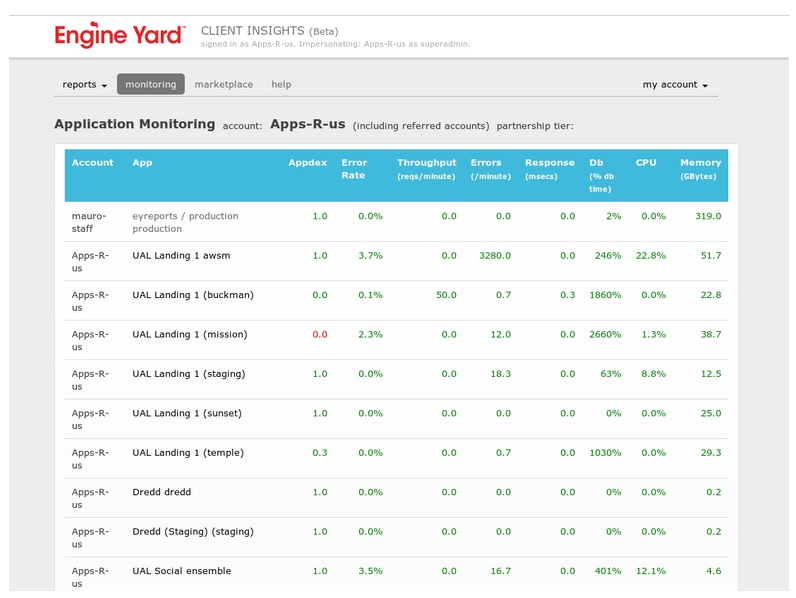Open the help tab

(281, 84)
